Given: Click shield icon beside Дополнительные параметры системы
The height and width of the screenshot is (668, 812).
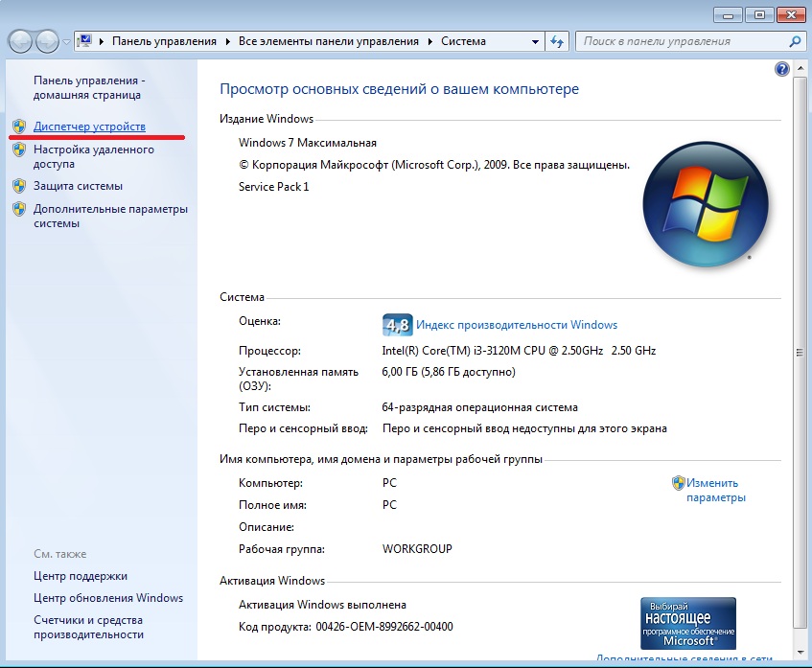Looking at the screenshot, I should tap(19, 209).
